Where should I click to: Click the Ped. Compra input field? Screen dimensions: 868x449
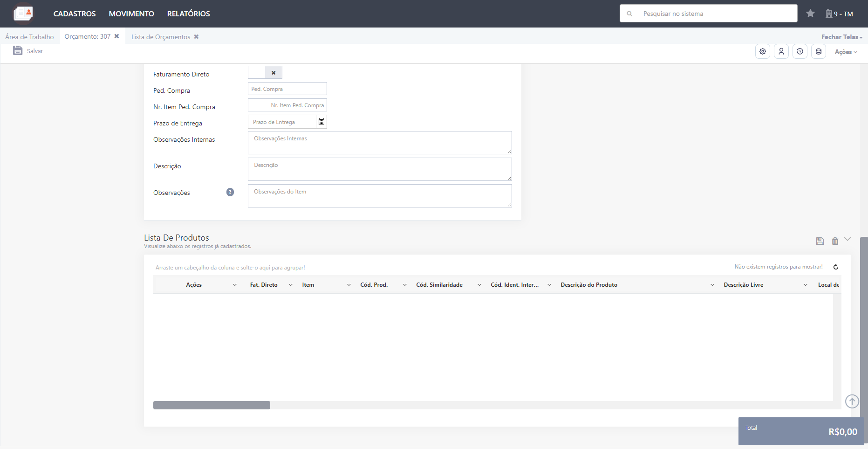point(287,89)
